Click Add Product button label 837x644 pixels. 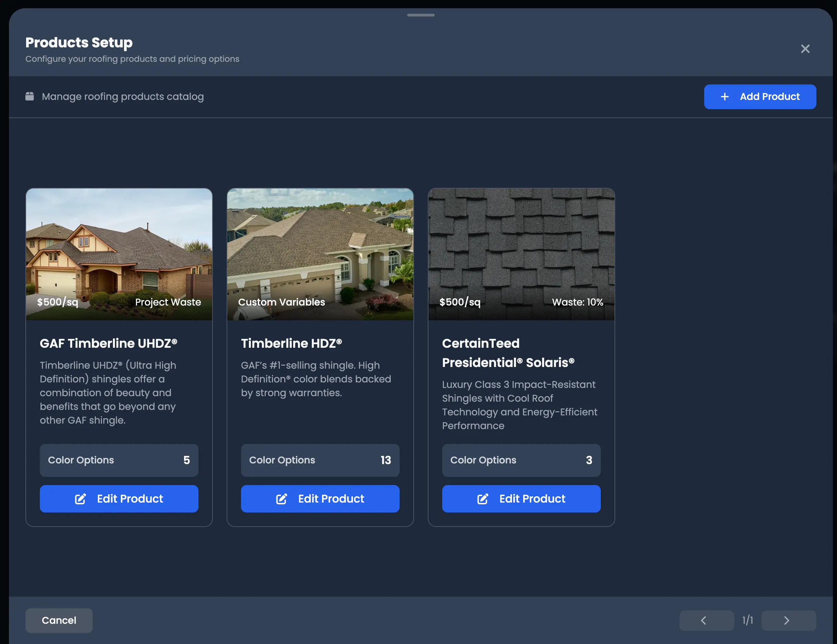click(770, 96)
